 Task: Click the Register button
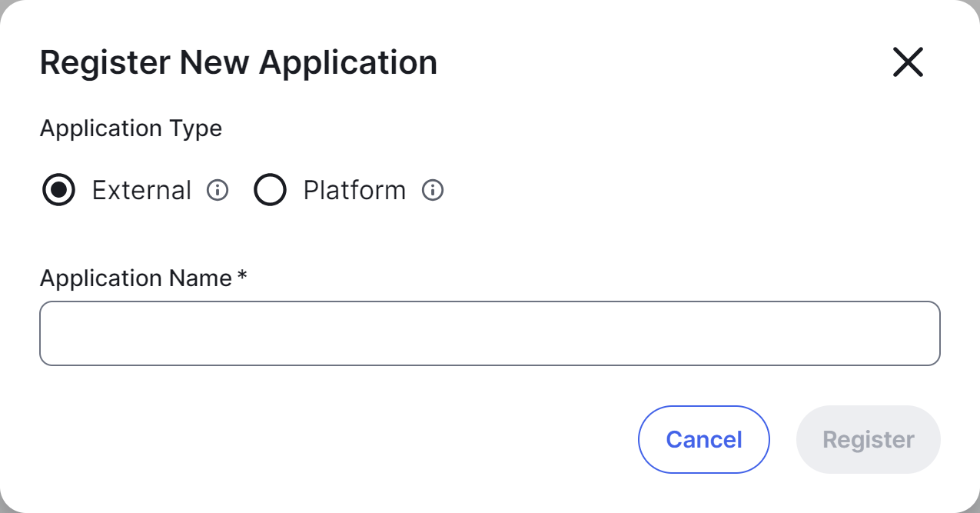click(x=868, y=439)
